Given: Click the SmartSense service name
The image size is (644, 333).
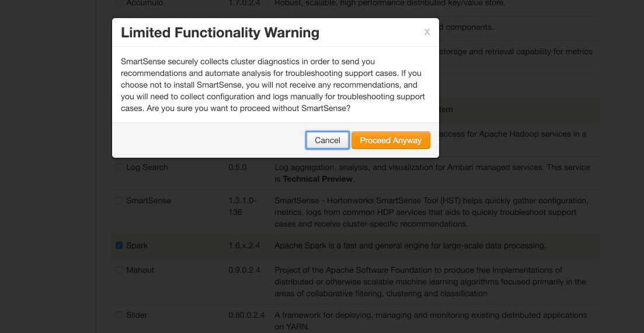Looking at the screenshot, I should (148, 200).
